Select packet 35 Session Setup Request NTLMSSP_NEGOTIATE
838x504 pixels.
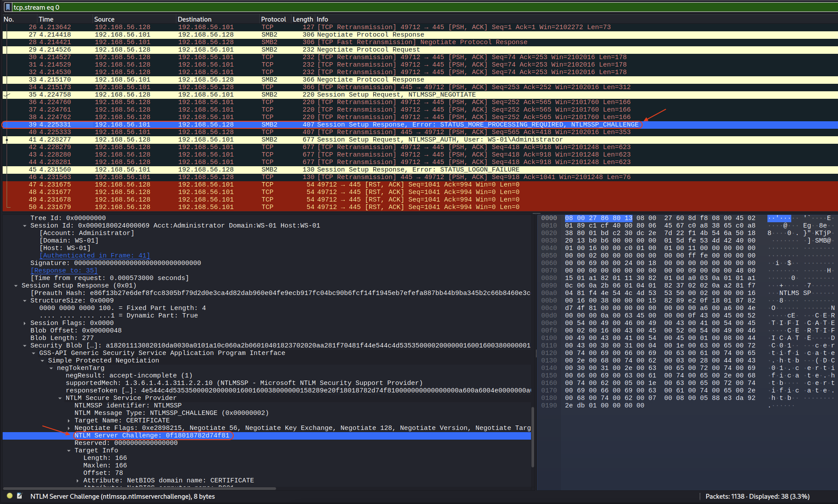click(x=420, y=94)
